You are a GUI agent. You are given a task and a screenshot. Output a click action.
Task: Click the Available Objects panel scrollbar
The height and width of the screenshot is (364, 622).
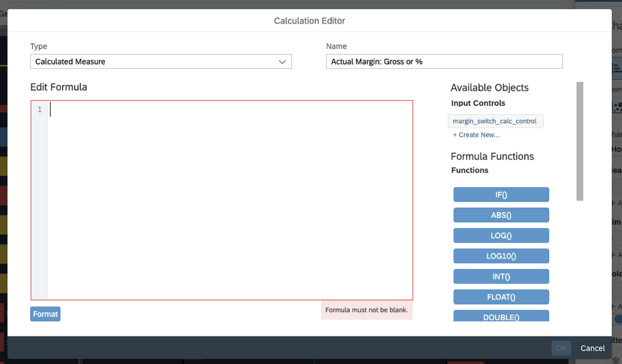pyautogui.click(x=580, y=141)
